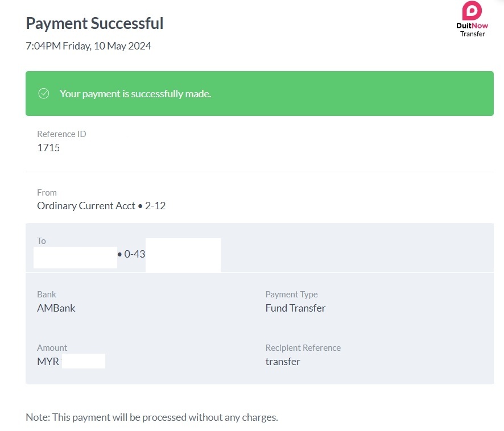Click the DuitNow Transfer logo
504x431 pixels.
(x=472, y=19)
